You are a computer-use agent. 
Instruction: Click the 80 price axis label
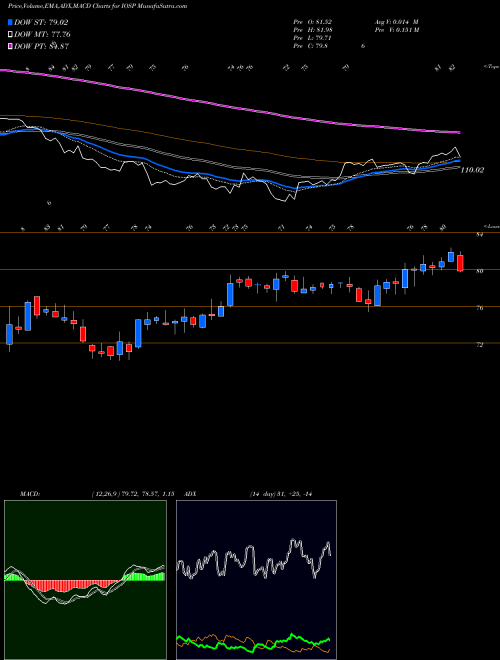pos(479,271)
